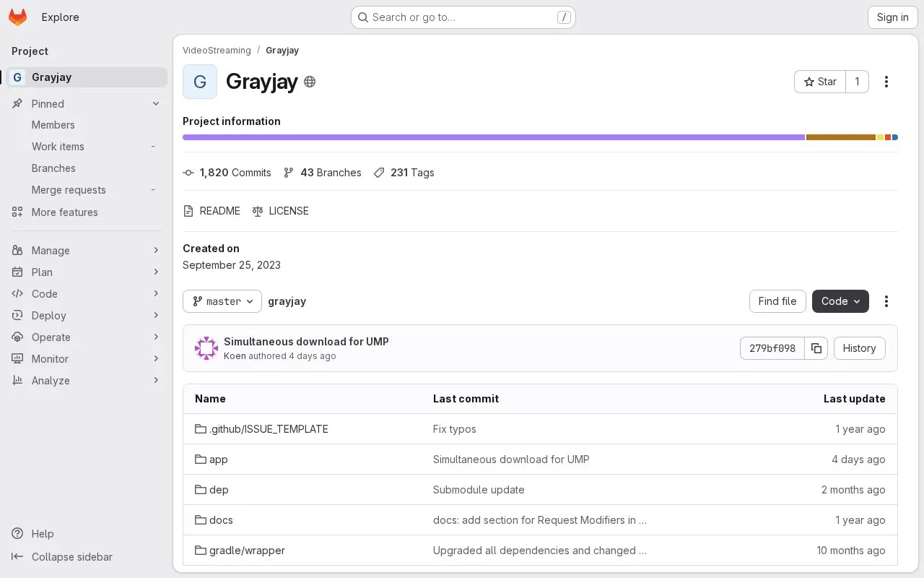The image size is (924, 578).
Task: Open More features in sidebar
Action: coord(87,212)
